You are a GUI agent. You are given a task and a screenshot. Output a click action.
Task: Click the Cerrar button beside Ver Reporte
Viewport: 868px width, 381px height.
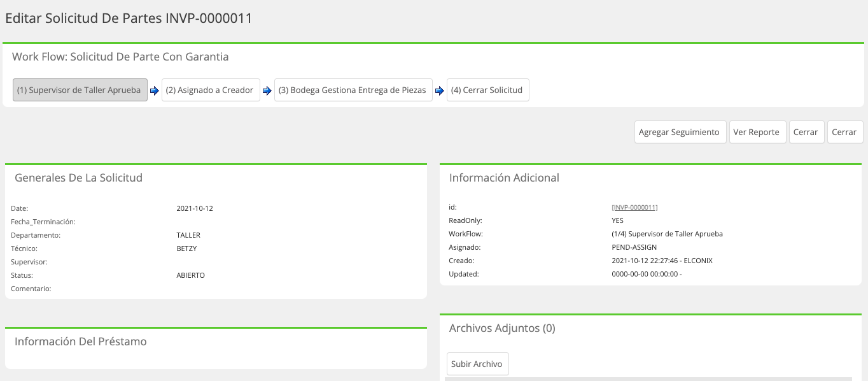[806, 132]
